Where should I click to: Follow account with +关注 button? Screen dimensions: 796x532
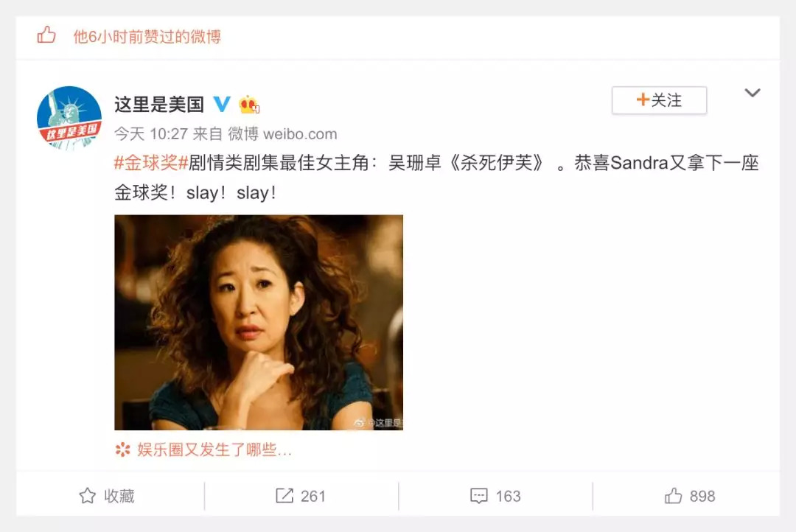[x=659, y=100]
